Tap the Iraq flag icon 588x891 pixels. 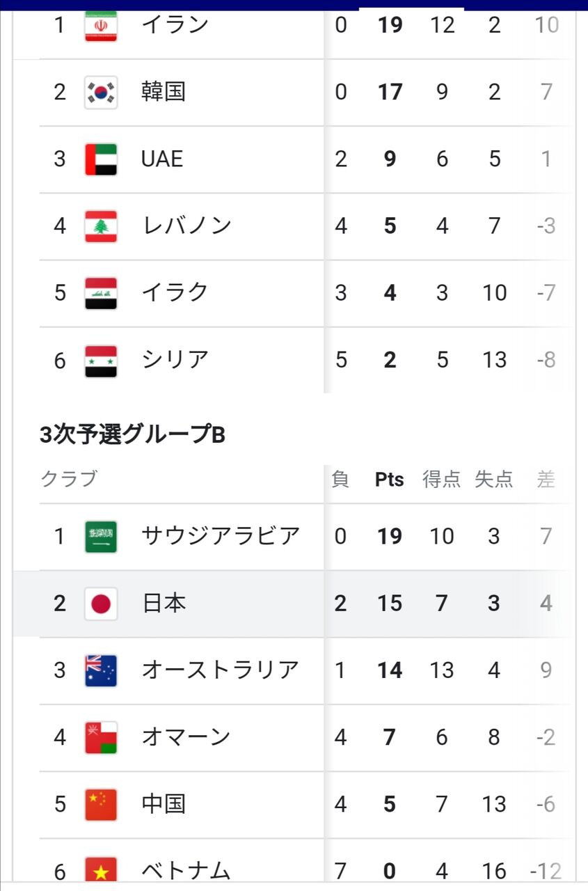tap(101, 293)
